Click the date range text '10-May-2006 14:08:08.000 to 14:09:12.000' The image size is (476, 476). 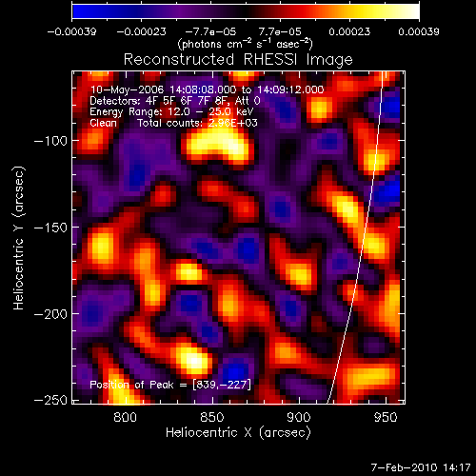pyautogui.click(x=207, y=89)
